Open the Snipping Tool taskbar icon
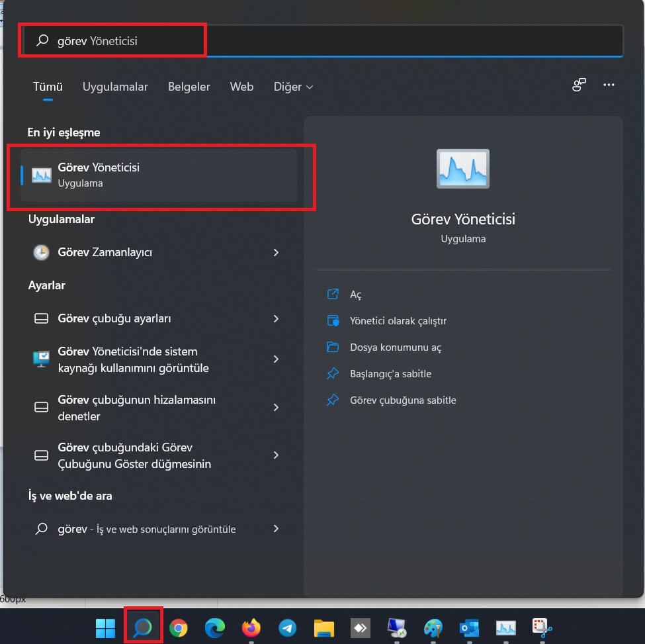645x644 pixels. click(542, 627)
